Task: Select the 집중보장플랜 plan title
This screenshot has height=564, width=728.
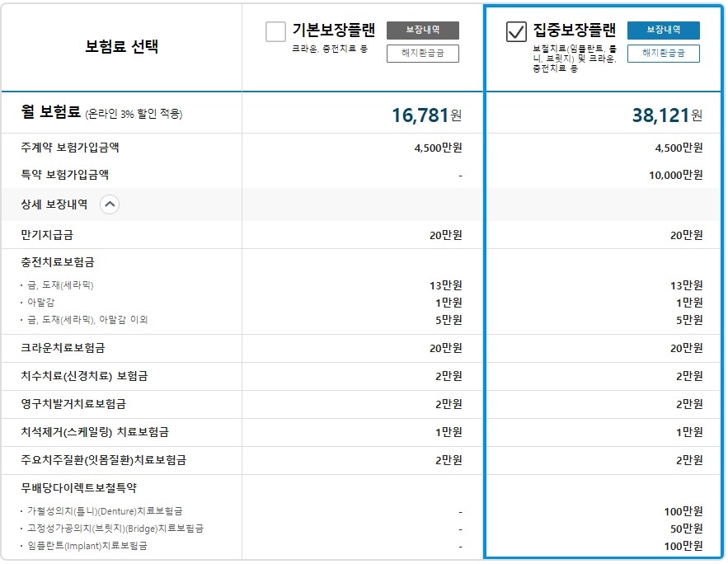Action: pos(574,30)
